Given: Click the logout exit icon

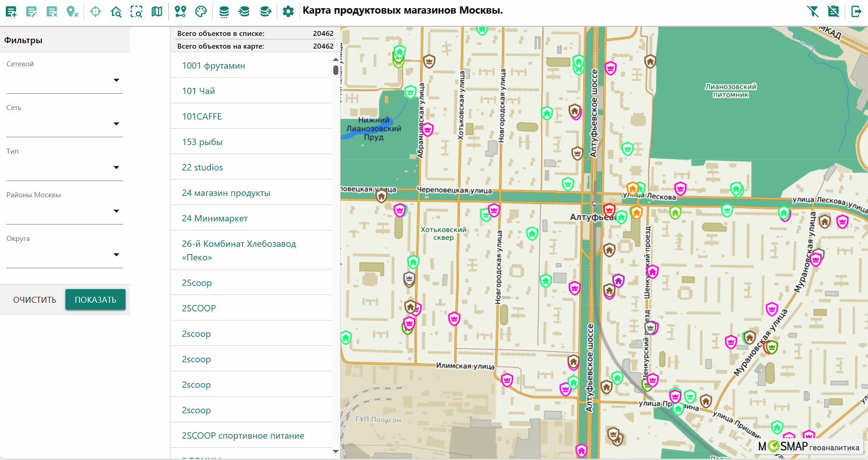Looking at the screenshot, I should coord(856,11).
